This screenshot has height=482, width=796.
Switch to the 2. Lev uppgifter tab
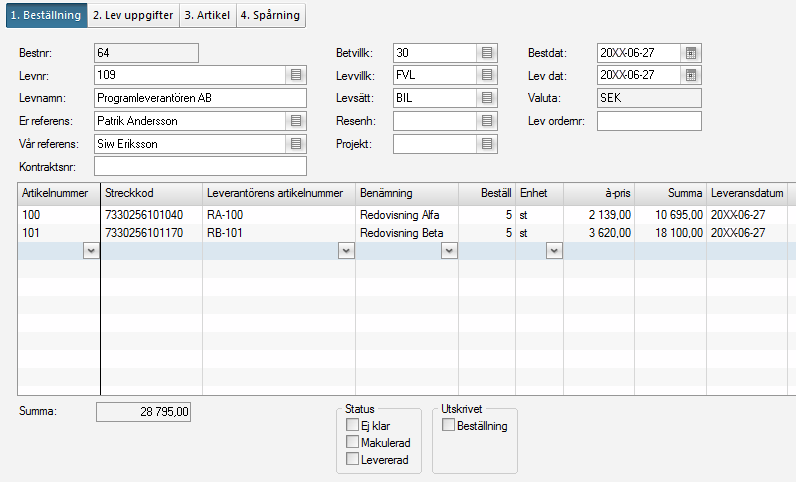(133, 15)
